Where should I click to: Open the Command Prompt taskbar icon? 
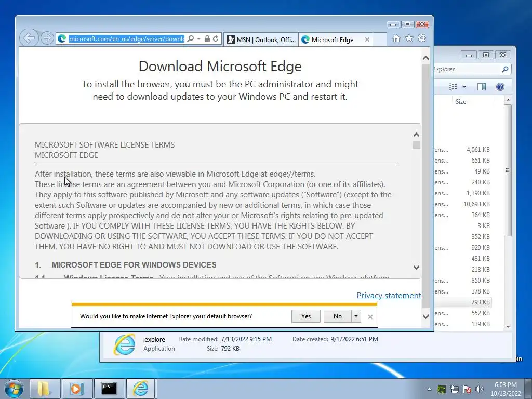109,389
